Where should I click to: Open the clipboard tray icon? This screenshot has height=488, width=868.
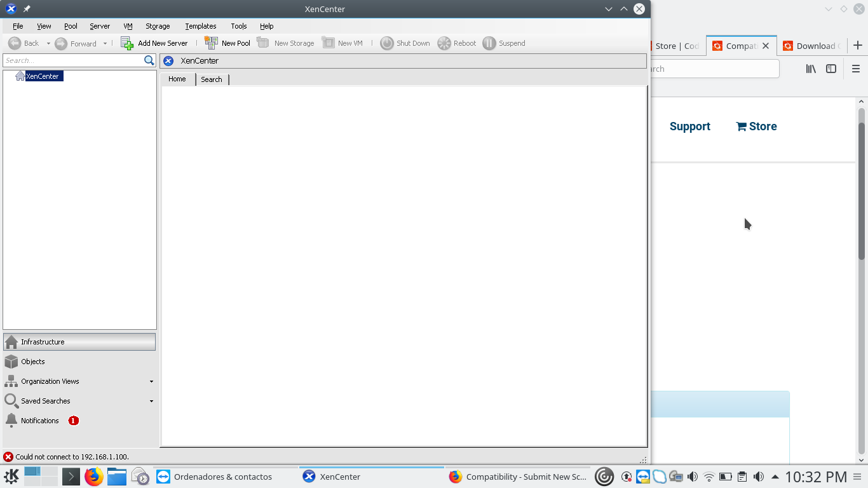coord(742,477)
